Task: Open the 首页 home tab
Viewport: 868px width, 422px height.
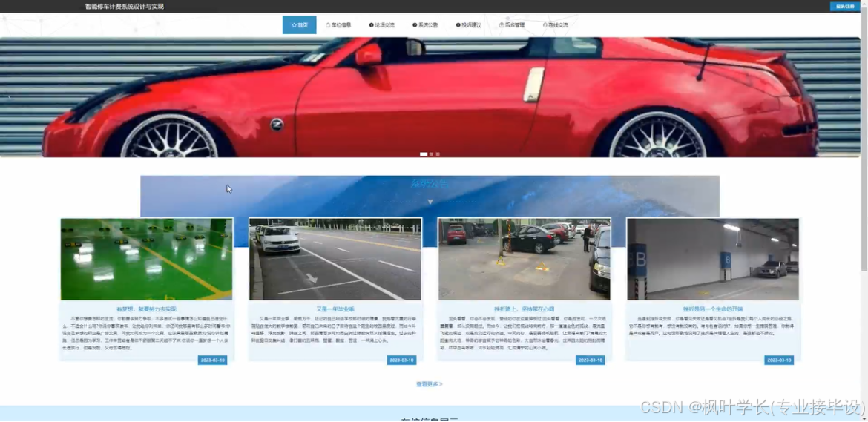Action: tap(300, 25)
